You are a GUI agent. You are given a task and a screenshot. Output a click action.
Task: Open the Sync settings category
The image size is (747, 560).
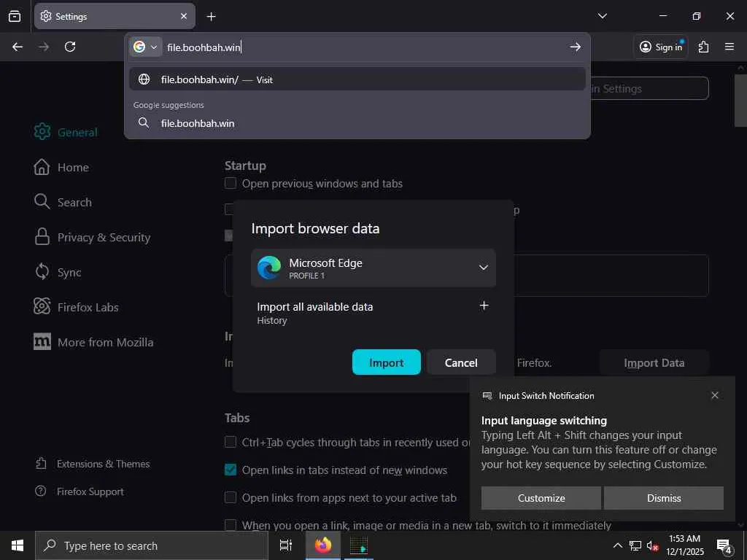click(x=57, y=272)
